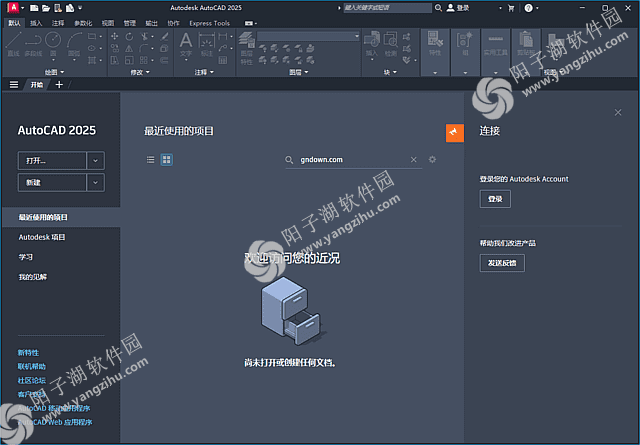Add a new drawing tab with plus
Viewport: 640px width, 445px height.
click(x=59, y=85)
